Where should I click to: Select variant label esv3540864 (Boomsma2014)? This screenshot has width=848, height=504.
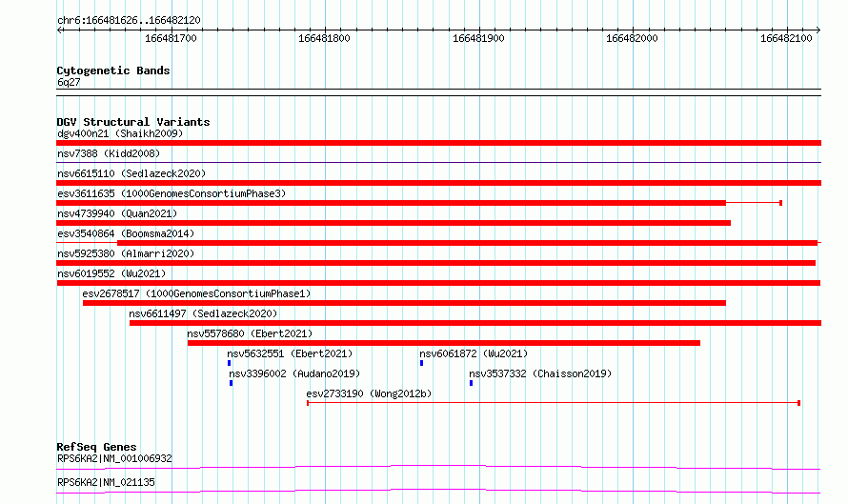tap(126, 233)
